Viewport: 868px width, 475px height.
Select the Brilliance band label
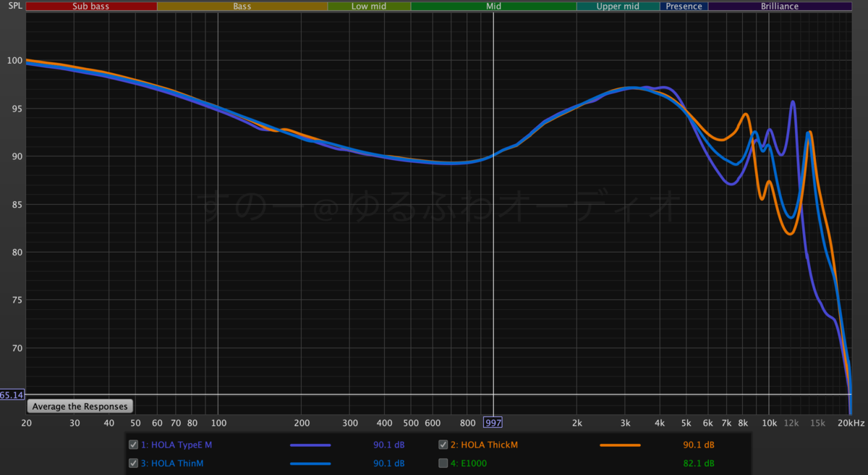[780, 6]
